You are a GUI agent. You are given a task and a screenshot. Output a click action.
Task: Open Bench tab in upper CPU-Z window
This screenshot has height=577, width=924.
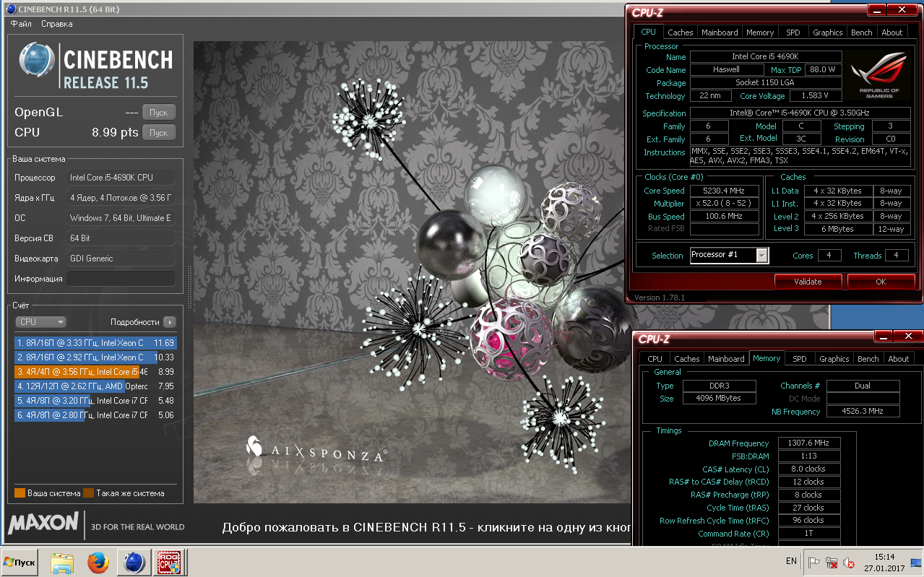[861, 32]
